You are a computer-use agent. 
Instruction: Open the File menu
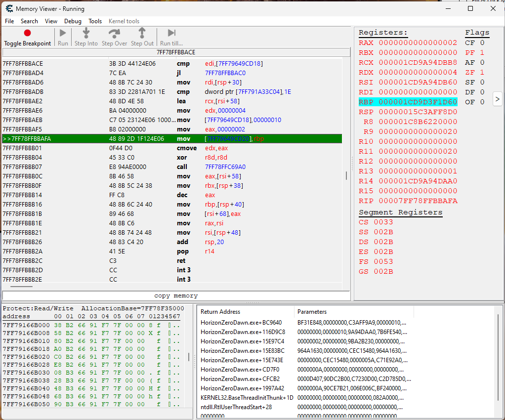pyautogui.click(x=9, y=21)
